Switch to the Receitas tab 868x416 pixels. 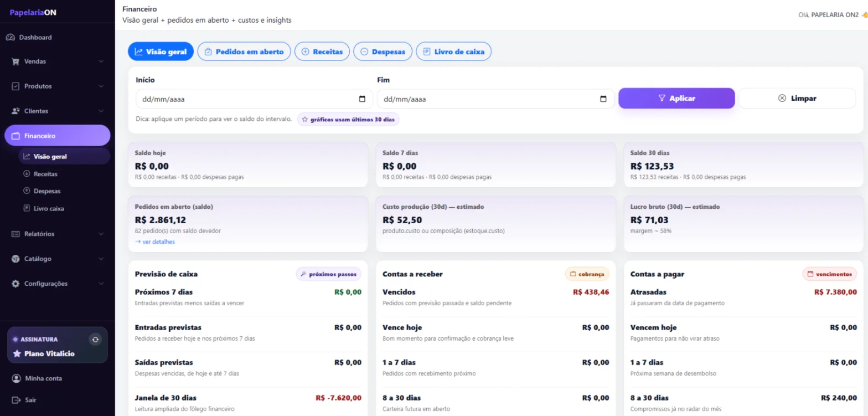(x=322, y=52)
